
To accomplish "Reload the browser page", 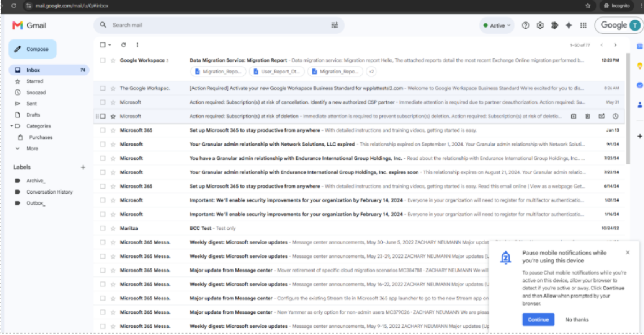I will click(x=14, y=5).
